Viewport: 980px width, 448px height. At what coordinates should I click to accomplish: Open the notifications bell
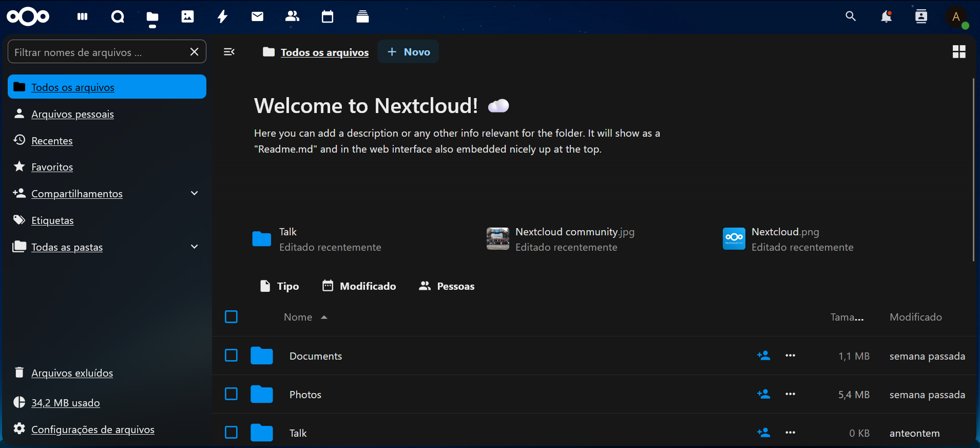tap(886, 17)
